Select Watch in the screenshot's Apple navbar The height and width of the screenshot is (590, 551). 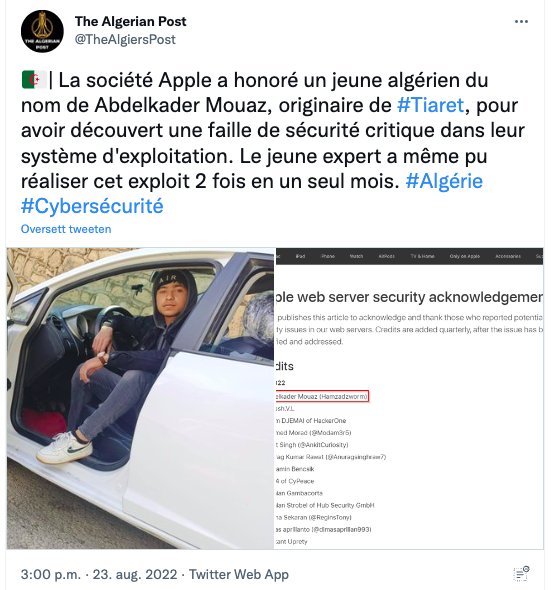(x=356, y=256)
